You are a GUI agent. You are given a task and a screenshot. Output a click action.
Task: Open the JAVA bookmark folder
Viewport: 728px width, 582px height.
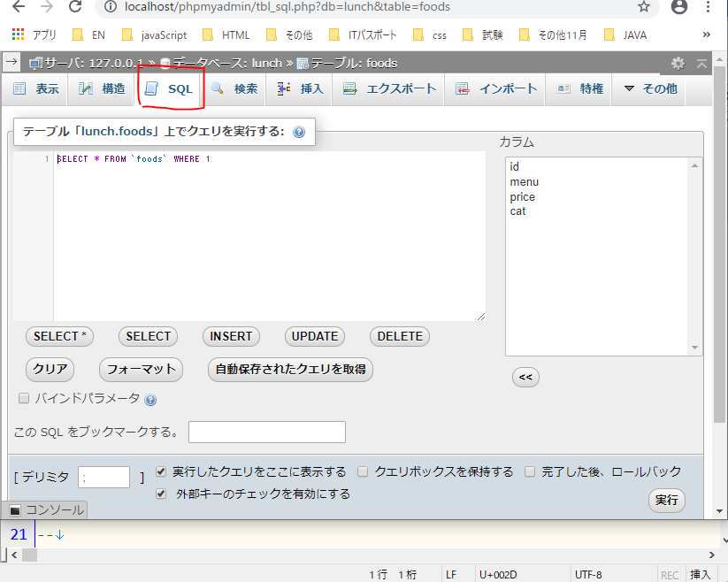[626, 34]
